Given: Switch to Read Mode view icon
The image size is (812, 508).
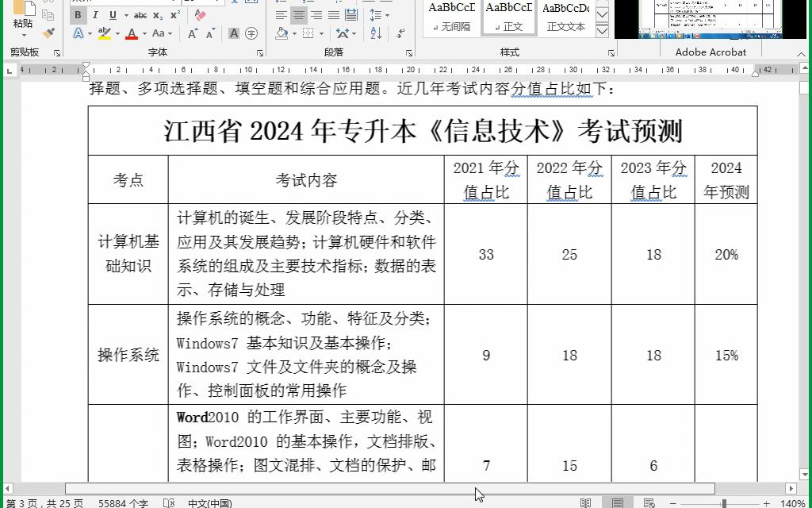Looking at the screenshot, I should 585,502.
